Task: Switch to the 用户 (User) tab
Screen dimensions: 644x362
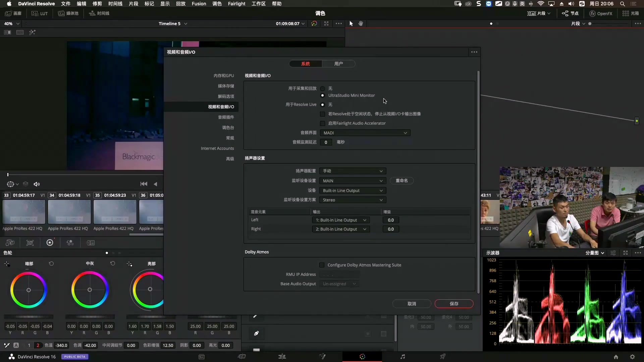Action: point(338,64)
